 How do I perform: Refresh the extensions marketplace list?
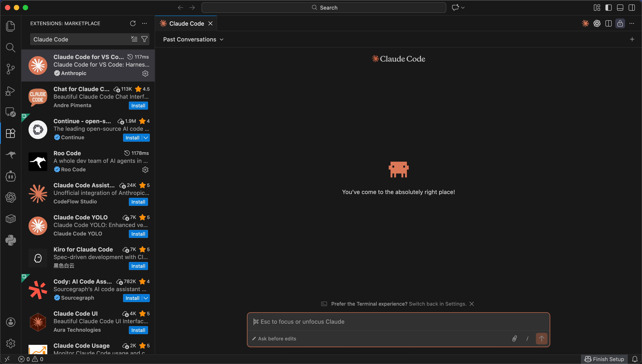[133, 23]
